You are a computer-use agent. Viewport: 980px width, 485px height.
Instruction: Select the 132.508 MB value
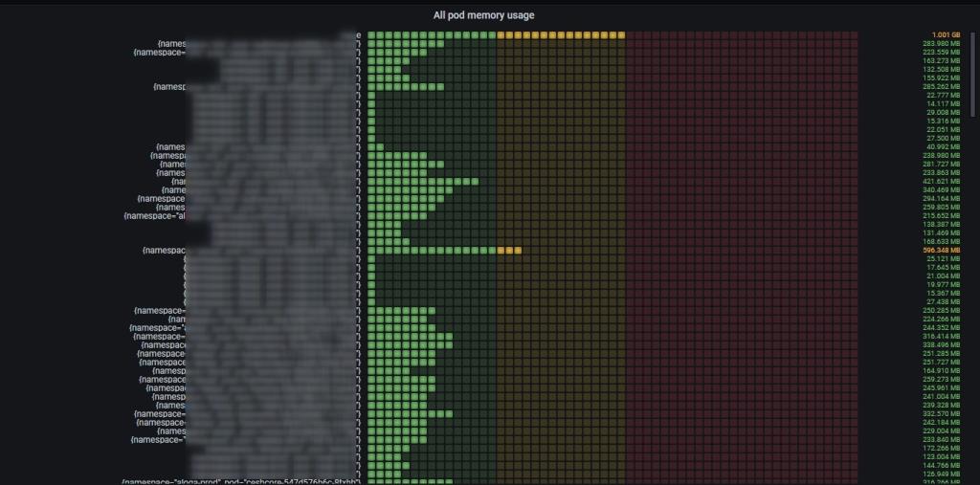pyautogui.click(x=942, y=70)
